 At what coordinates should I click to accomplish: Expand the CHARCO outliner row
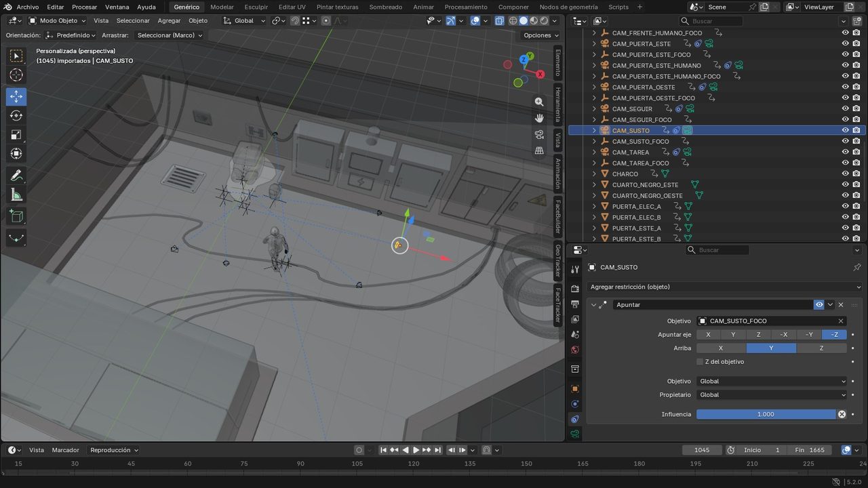pyautogui.click(x=594, y=174)
